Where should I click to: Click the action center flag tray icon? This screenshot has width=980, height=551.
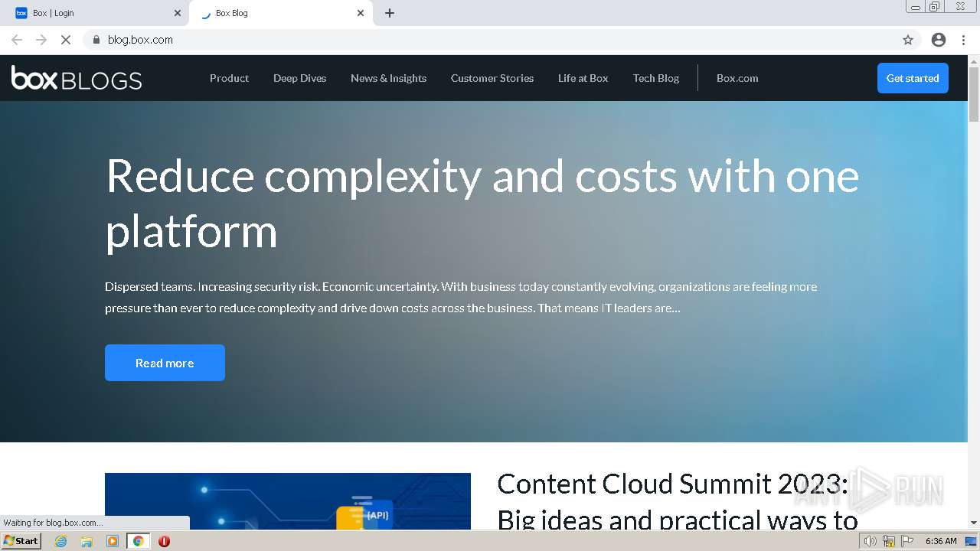point(907,541)
